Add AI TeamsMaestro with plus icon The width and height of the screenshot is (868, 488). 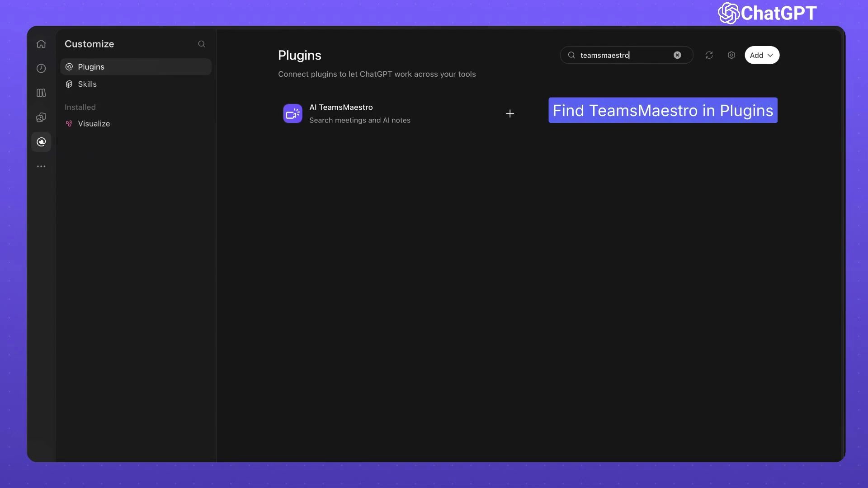point(510,113)
